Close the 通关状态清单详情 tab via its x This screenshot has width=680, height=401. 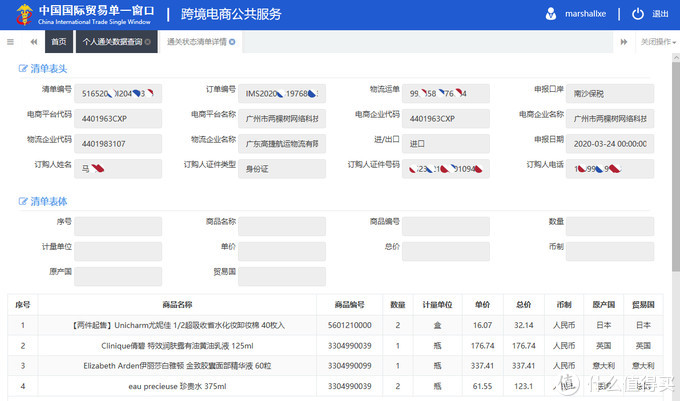pyautogui.click(x=232, y=42)
